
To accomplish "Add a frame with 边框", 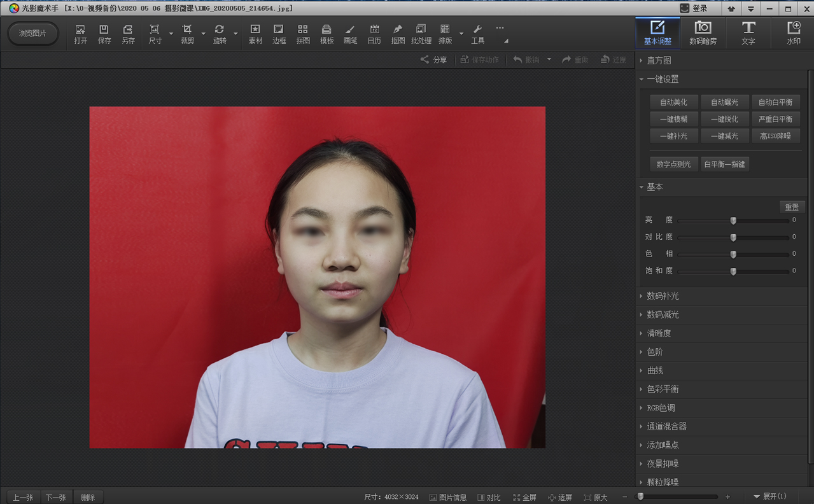I will [279, 34].
